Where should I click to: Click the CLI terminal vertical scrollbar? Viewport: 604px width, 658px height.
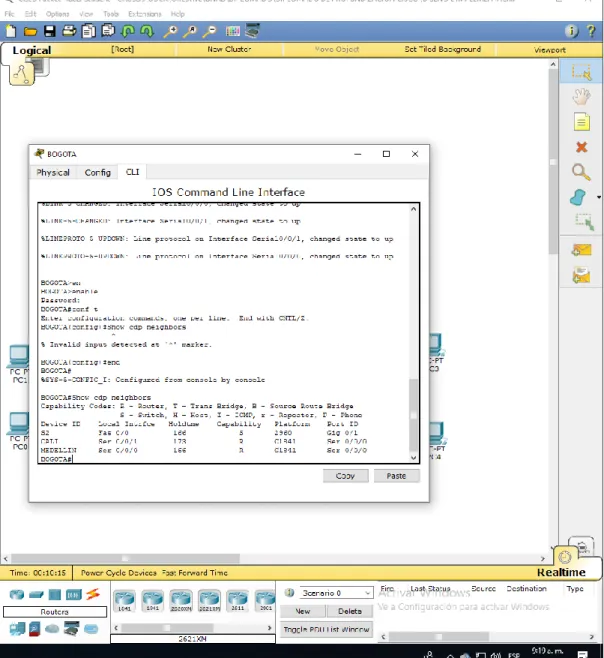[x=413, y=333]
